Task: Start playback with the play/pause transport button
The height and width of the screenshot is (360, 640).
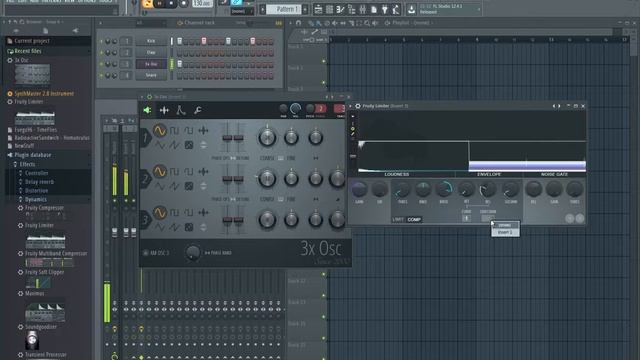Action: (x=160, y=3)
